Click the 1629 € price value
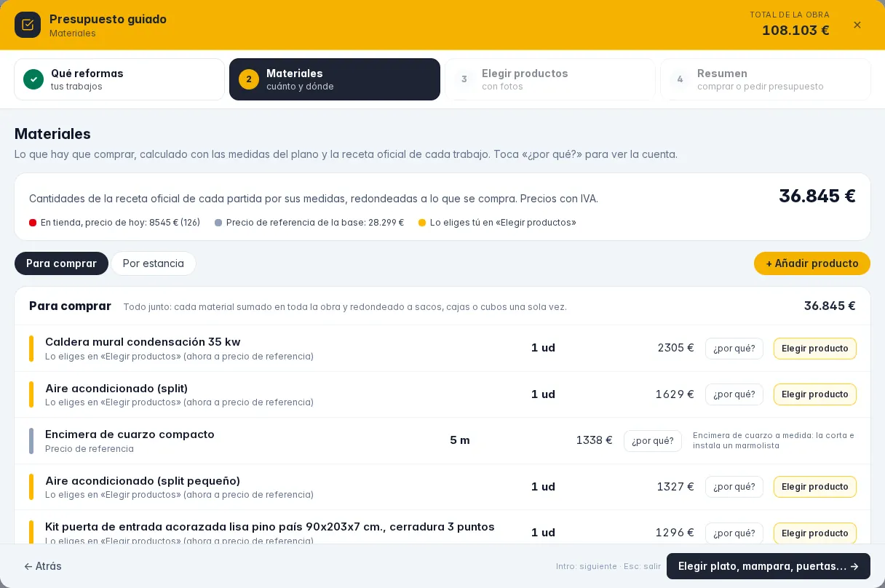The height and width of the screenshot is (588, 885). click(675, 394)
